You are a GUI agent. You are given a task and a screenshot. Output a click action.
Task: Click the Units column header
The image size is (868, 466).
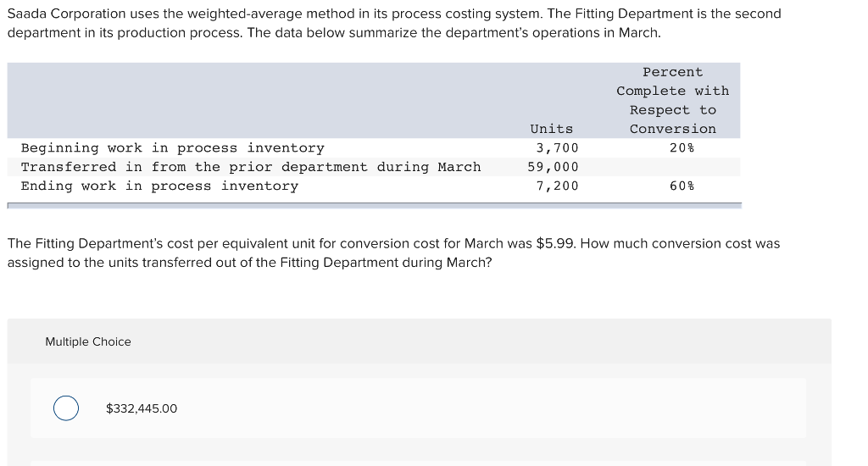(x=551, y=129)
